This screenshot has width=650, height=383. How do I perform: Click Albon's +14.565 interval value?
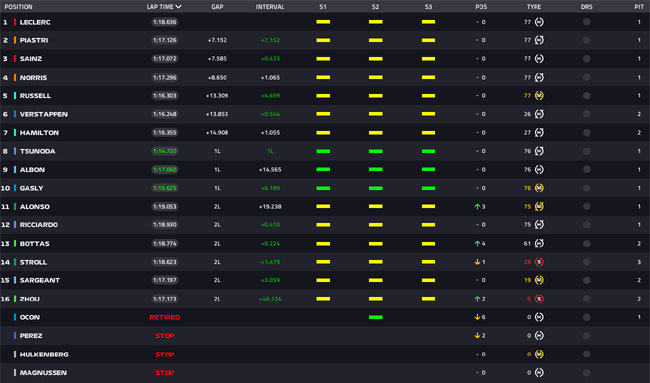tap(270, 170)
